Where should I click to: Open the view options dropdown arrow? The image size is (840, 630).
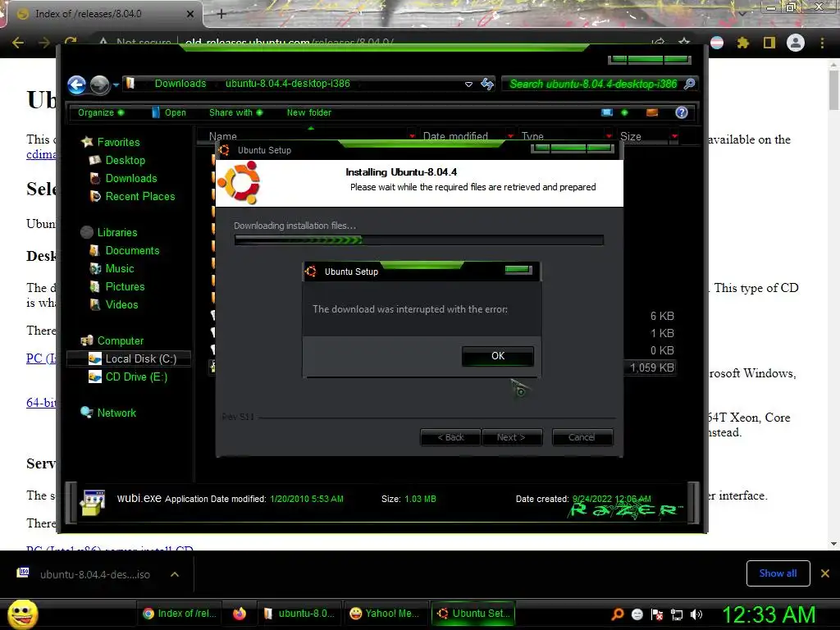[624, 112]
